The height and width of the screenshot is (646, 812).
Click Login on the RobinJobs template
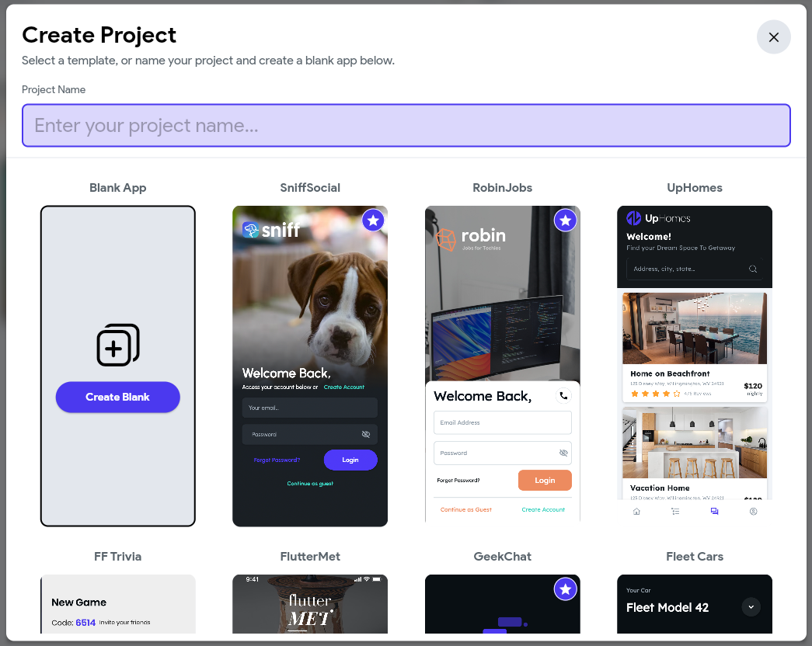tap(545, 480)
